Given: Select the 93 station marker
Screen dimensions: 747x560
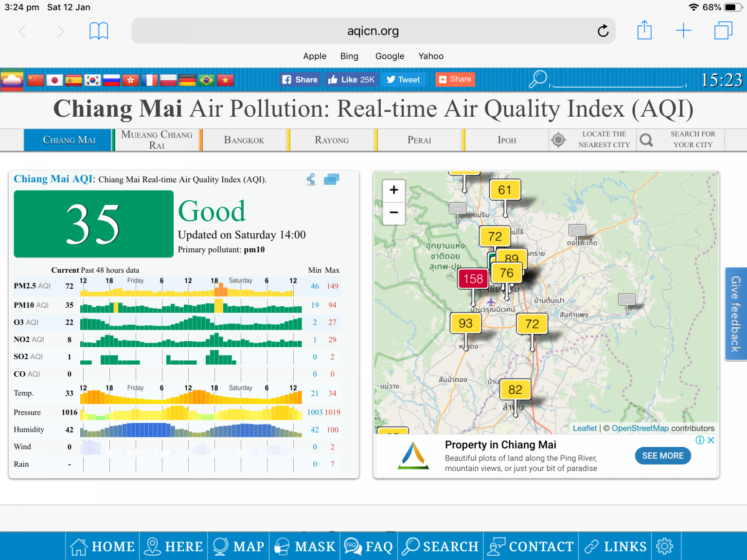Looking at the screenshot, I should [x=465, y=323].
